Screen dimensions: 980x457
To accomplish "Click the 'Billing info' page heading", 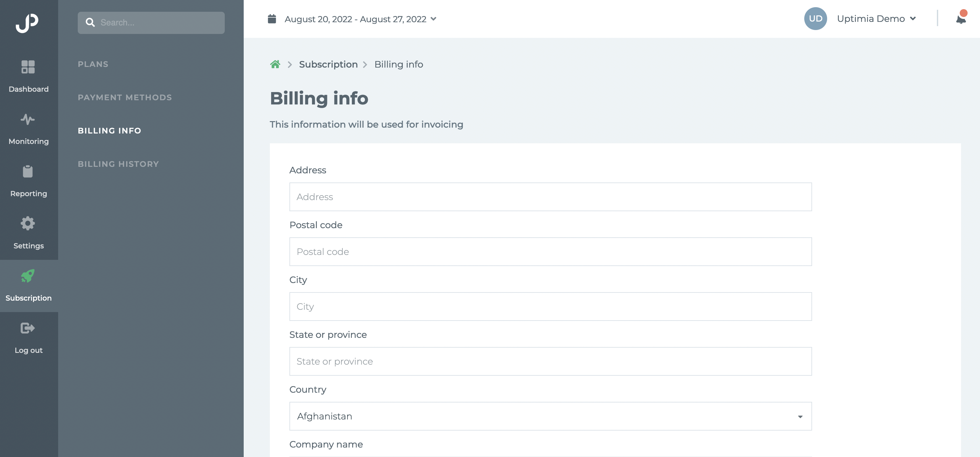I will point(319,98).
